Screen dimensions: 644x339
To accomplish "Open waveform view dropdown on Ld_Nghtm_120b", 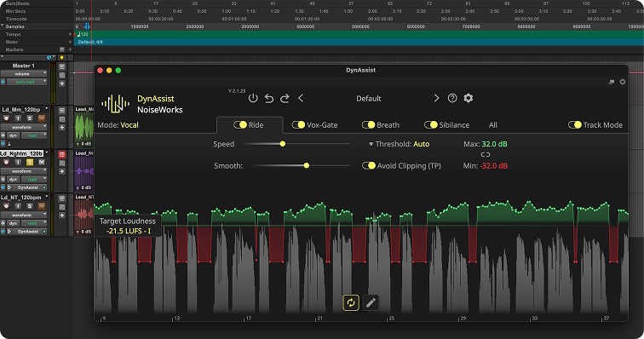I will point(24,171).
